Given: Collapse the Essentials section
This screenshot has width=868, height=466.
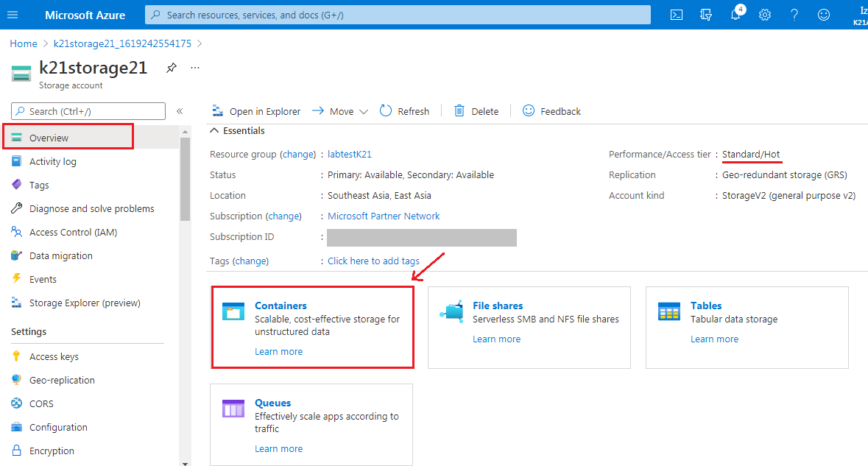Looking at the screenshot, I should (x=214, y=131).
